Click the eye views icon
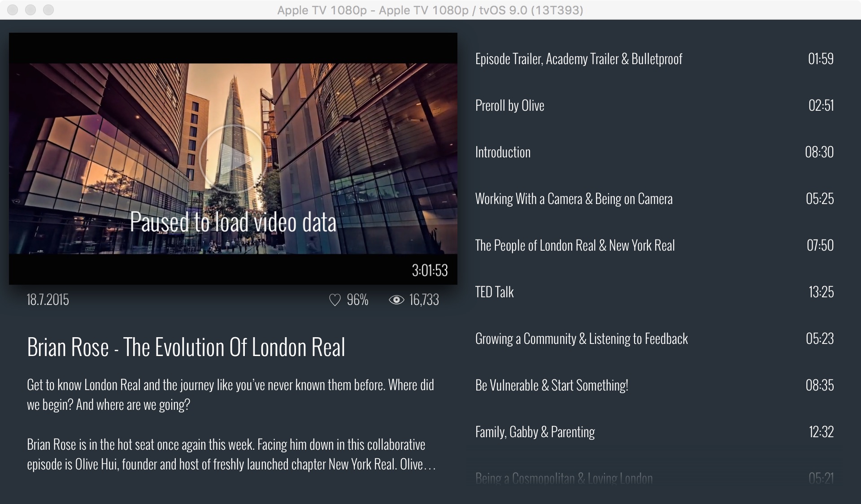 pyautogui.click(x=396, y=300)
